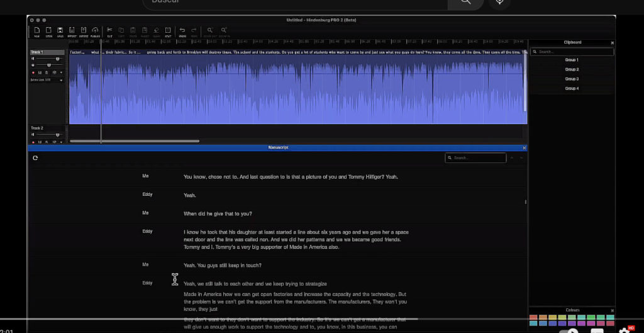Click the line 'Yeah, we still talk to each other'
The height and width of the screenshot is (333, 644).
point(255,284)
